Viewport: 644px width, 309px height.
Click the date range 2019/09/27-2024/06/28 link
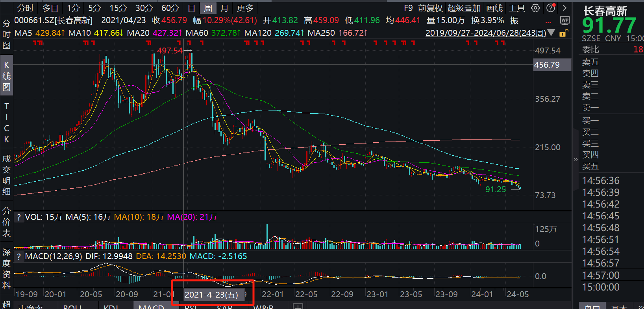[486, 33]
